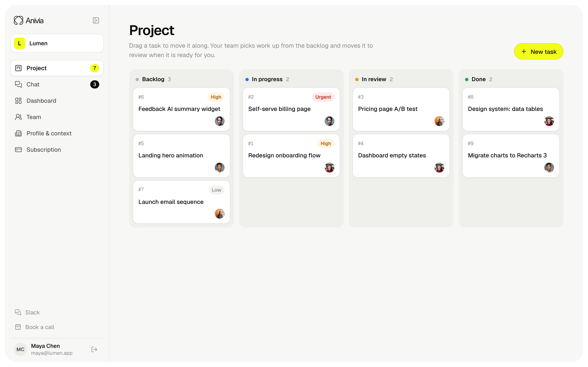This screenshot has width=588, height=367.
Task: Click the Backlog column header
Action: click(x=153, y=79)
